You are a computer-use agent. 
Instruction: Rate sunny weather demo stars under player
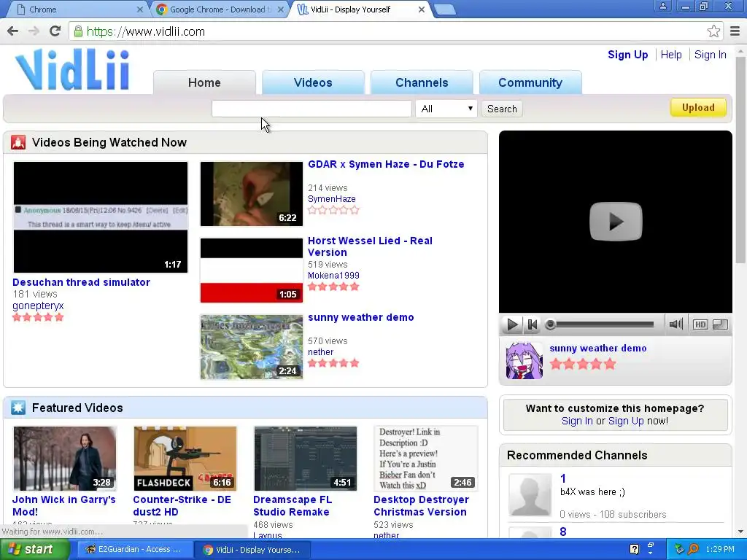pos(583,365)
